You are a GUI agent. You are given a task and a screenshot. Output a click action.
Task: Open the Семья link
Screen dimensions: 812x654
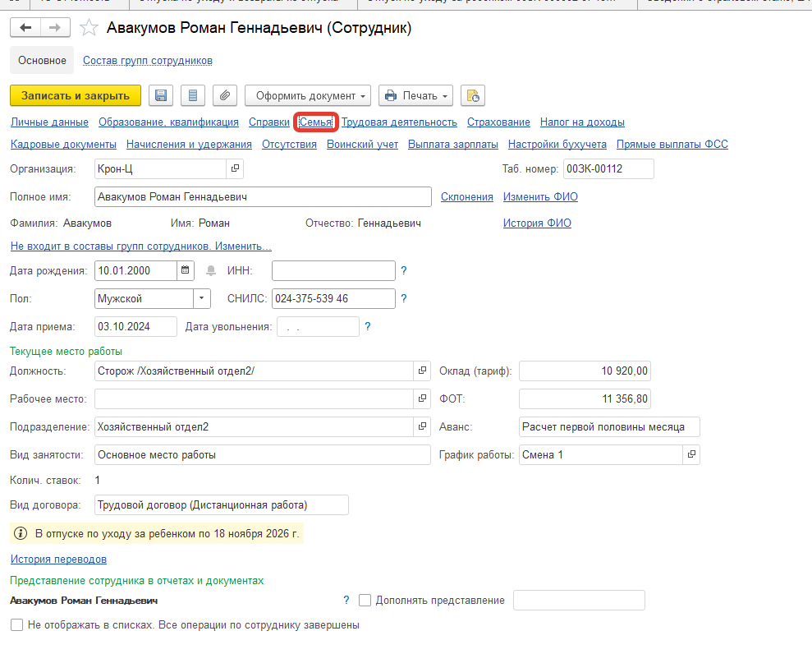click(316, 122)
